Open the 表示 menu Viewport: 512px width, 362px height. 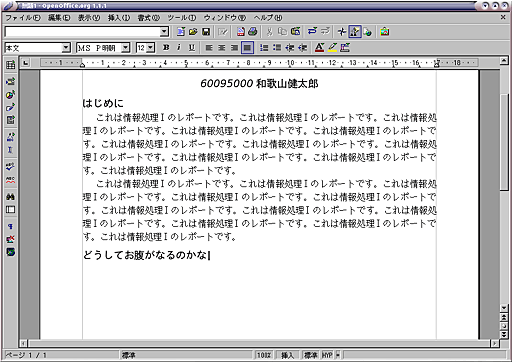[x=89, y=18]
